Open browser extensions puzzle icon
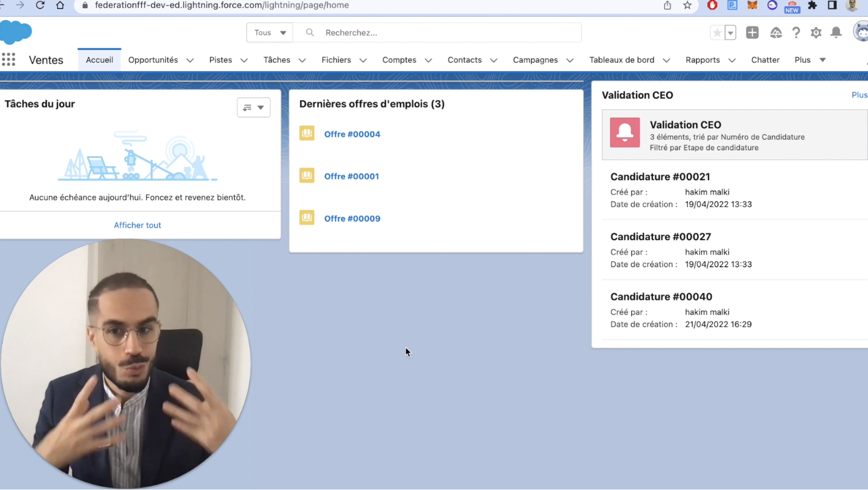 click(813, 6)
